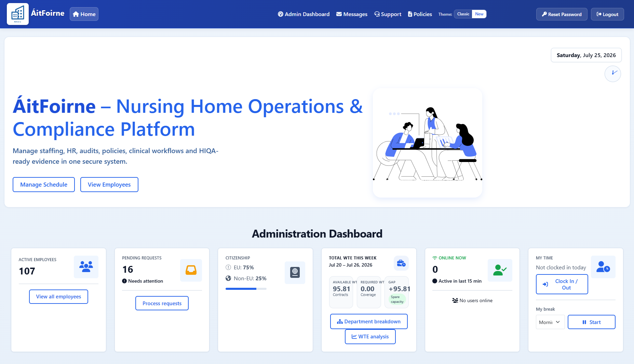Click Clock In / Out button

pyautogui.click(x=562, y=284)
